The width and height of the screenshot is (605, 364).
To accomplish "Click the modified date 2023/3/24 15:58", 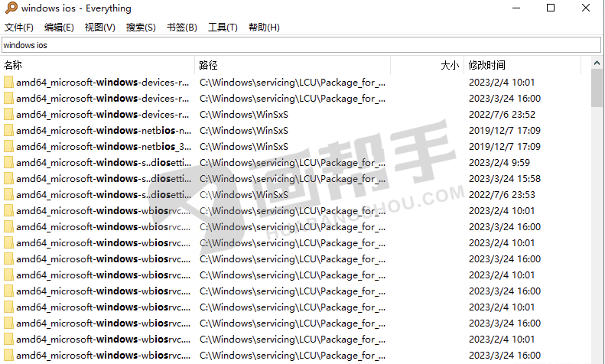I will tap(505, 178).
